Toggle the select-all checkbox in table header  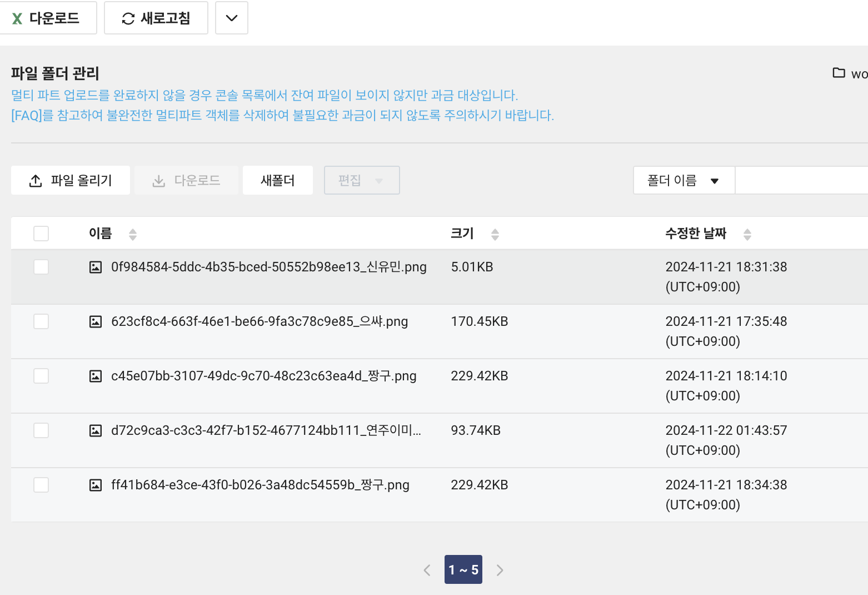41,234
